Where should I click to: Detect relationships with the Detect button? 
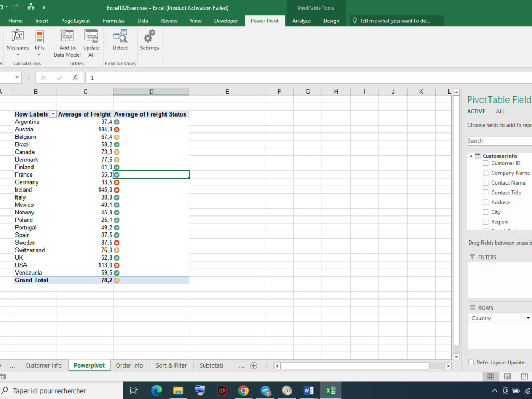pos(120,40)
